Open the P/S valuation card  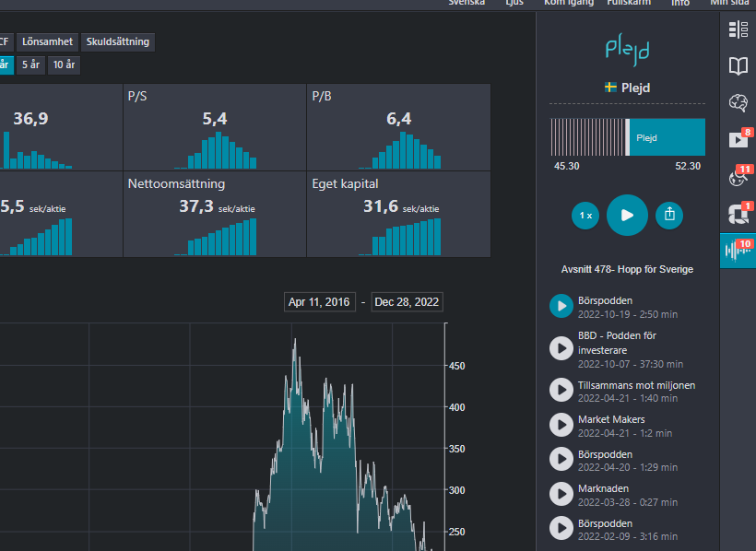point(215,127)
